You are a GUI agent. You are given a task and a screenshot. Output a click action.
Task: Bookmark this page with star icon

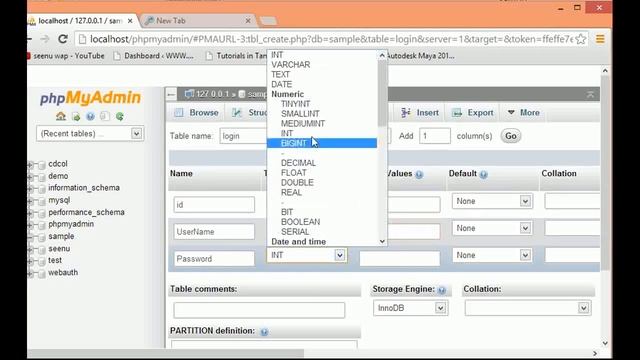581,39
